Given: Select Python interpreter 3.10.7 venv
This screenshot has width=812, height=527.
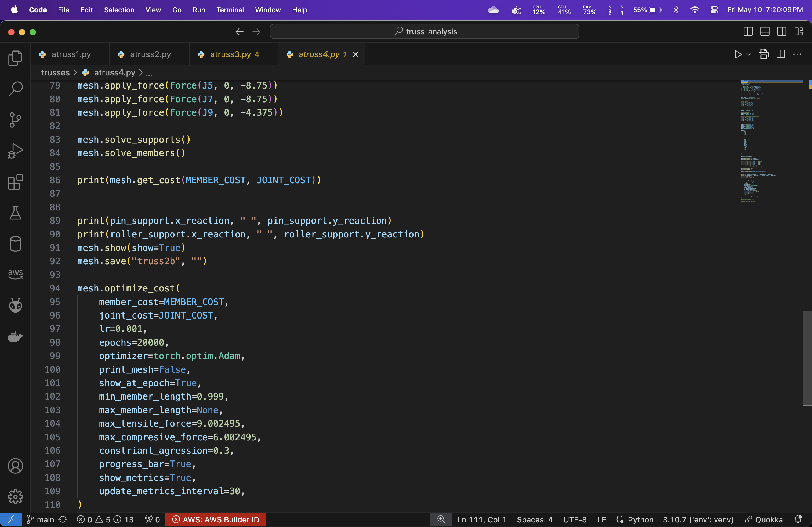Looking at the screenshot, I should (698, 519).
